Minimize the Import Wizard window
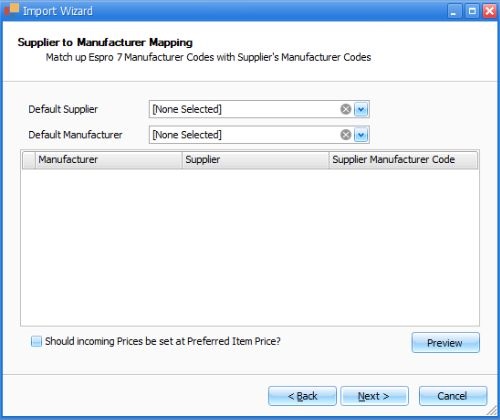The image size is (500, 420). (x=454, y=11)
